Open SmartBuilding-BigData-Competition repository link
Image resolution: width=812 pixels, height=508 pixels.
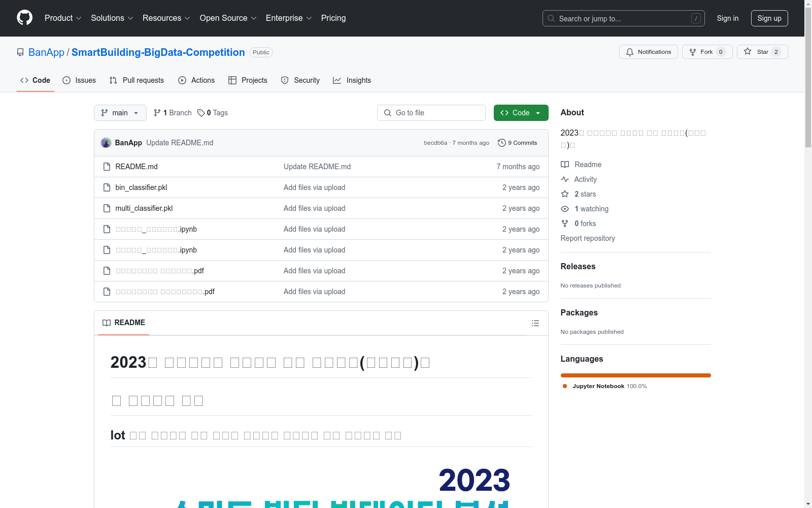158,52
